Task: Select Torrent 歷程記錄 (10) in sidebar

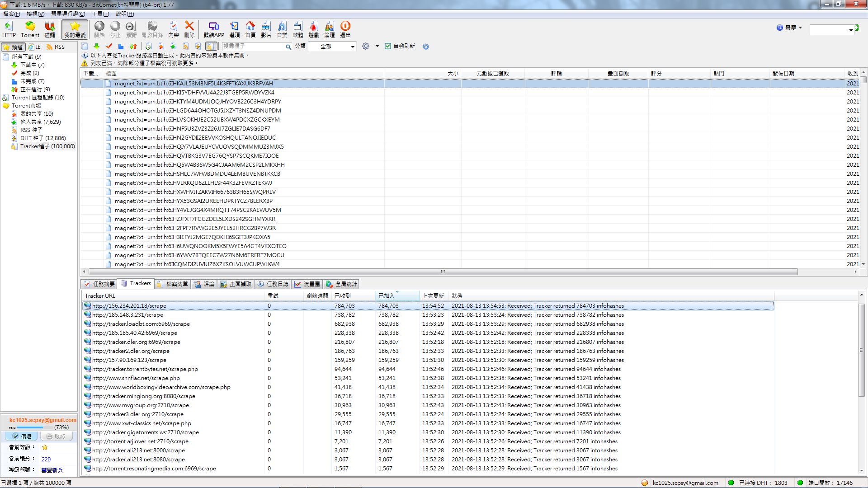Action: pos(38,98)
